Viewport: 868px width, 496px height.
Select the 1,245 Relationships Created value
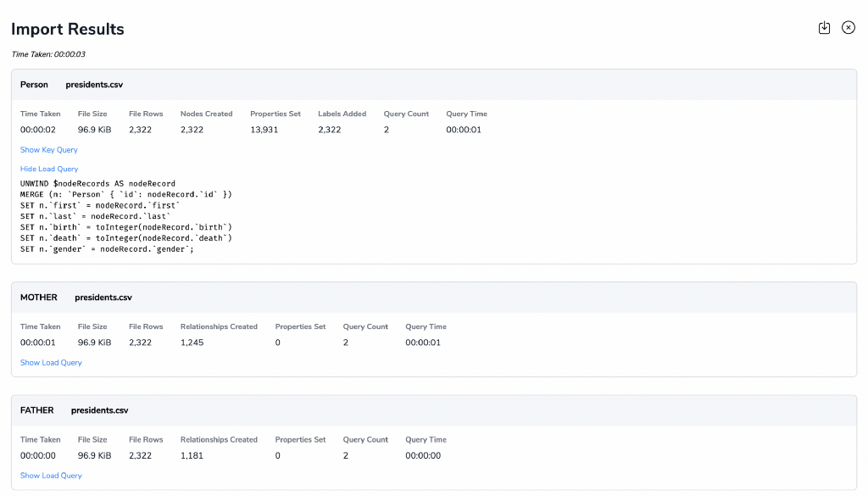[x=192, y=343]
